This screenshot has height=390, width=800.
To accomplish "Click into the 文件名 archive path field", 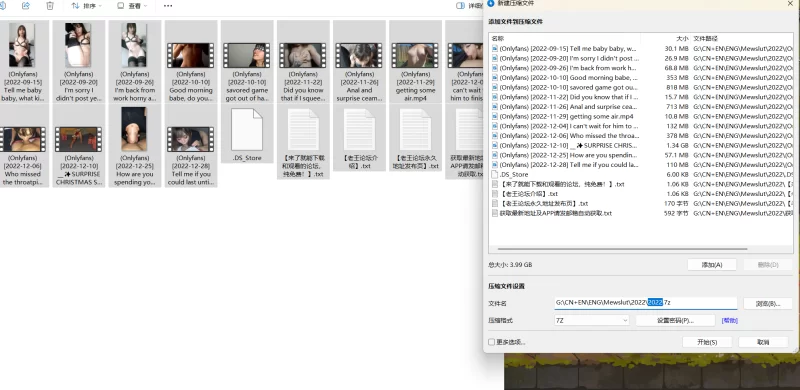I will tap(646, 303).
